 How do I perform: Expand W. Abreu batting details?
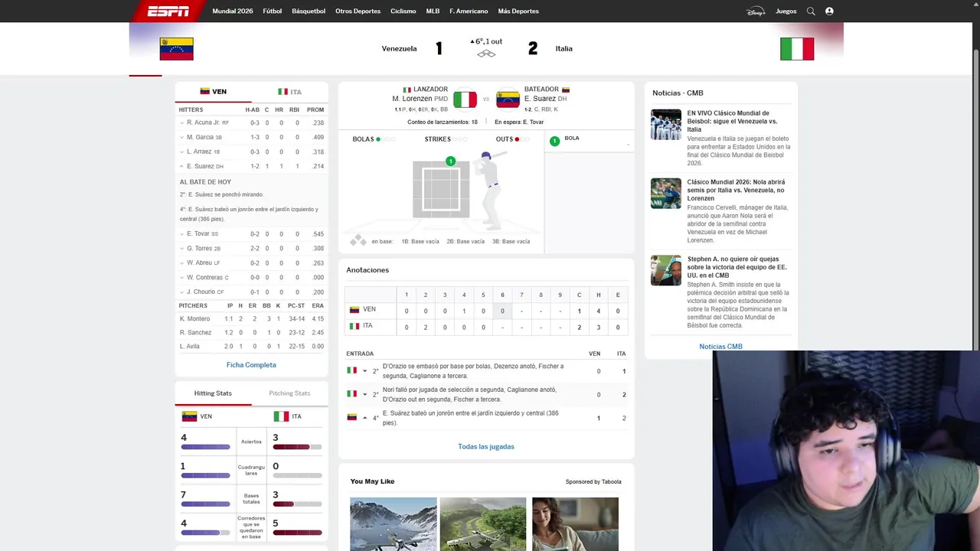(x=182, y=262)
